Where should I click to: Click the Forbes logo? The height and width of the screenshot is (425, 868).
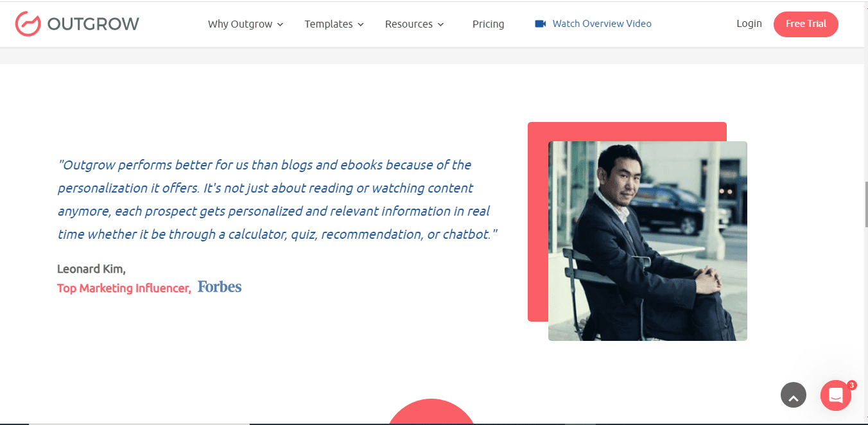point(220,287)
